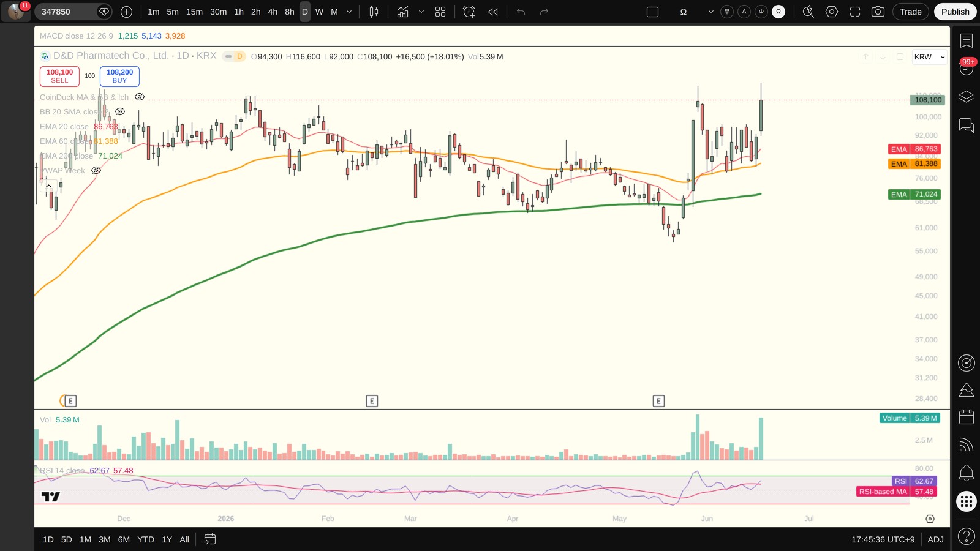This screenshot has width=980, height=551.
Task: Undo the last chart action
Action: click(x=521, y=12)
